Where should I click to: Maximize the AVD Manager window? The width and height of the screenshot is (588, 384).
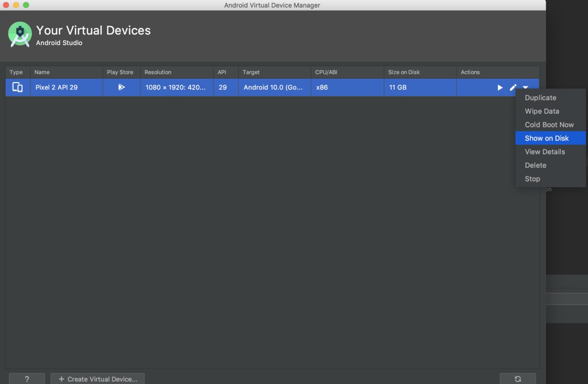tap(26, 5)
